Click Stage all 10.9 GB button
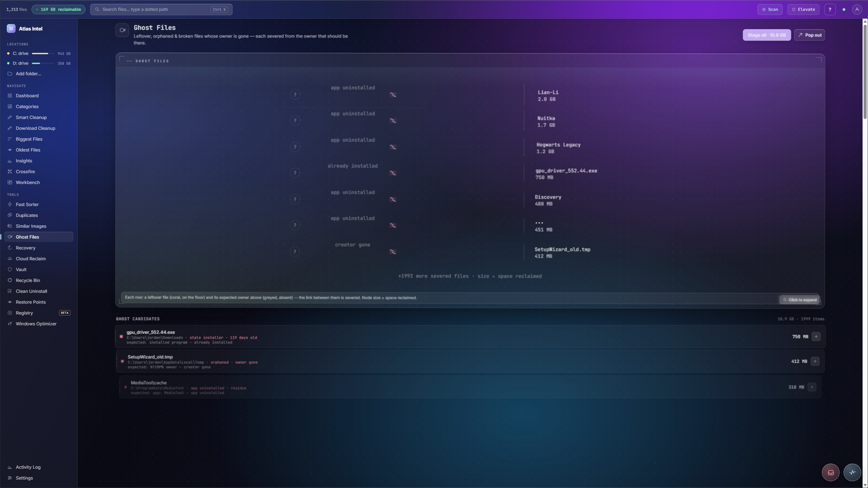868x488 pixels. tap(767, 35)
